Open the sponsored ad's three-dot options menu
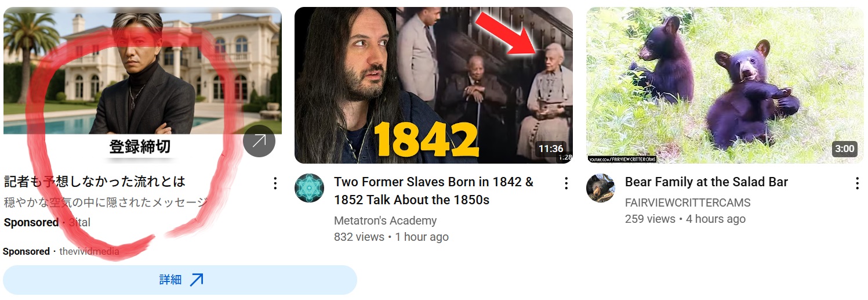Screen dimensions: 868x300 click(275, 184)
